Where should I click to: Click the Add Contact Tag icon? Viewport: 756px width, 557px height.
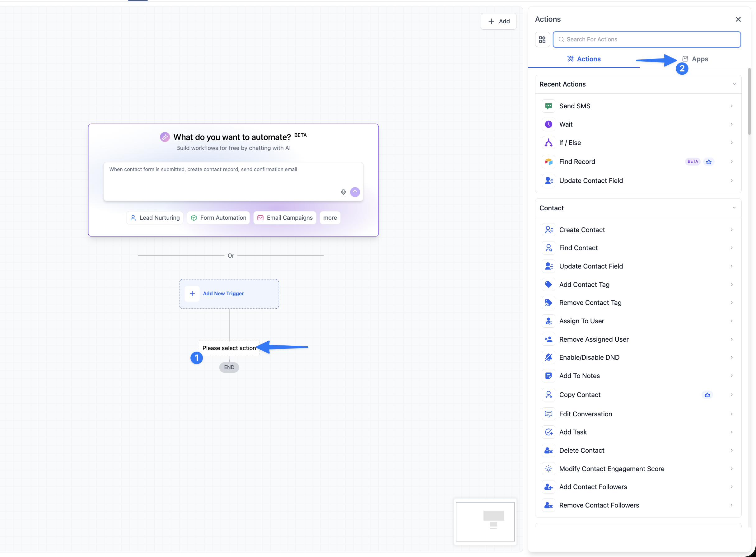[548, 285]
